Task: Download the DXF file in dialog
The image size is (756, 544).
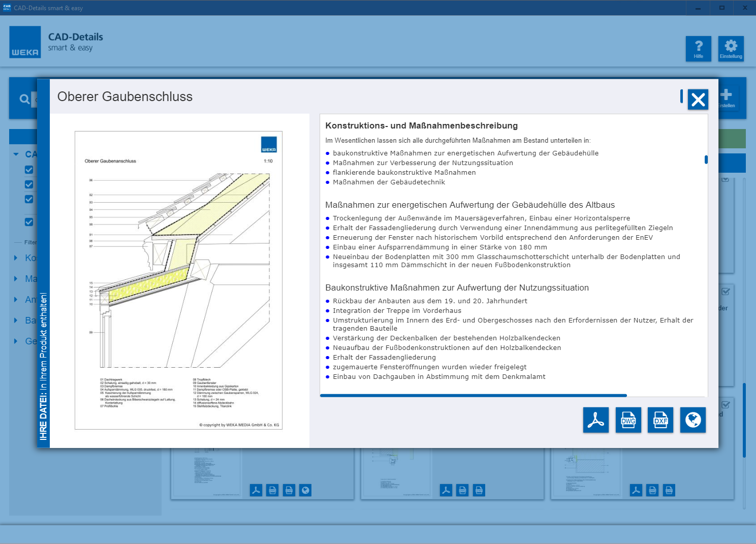Action: [x=660, y=420]
